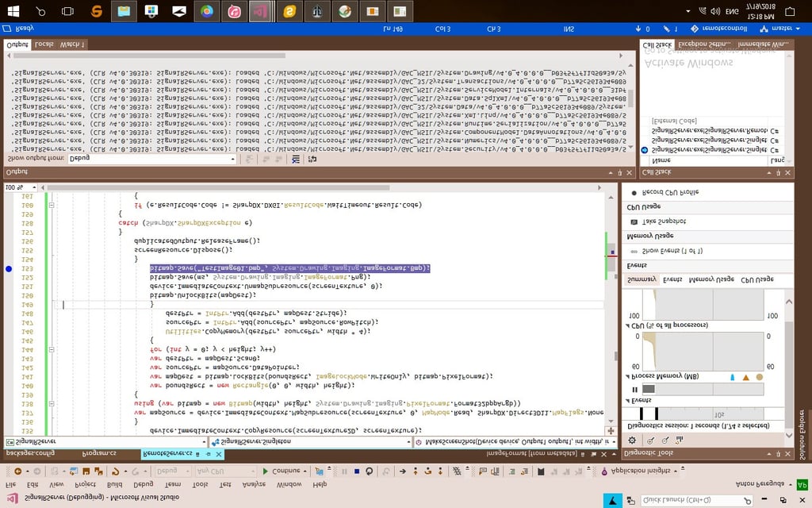Click the remotecontrol repository in status bar
The image size is (812, 508).
pyautogui.click(x=719, y=29)
